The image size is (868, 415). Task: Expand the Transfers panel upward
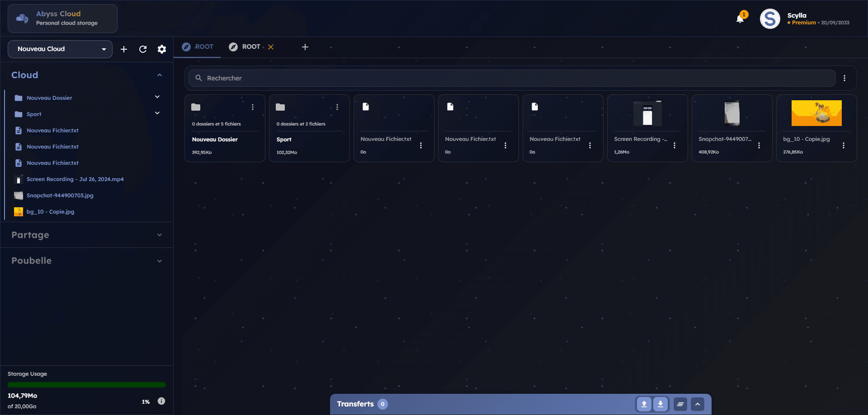click(x=698, y=404)
